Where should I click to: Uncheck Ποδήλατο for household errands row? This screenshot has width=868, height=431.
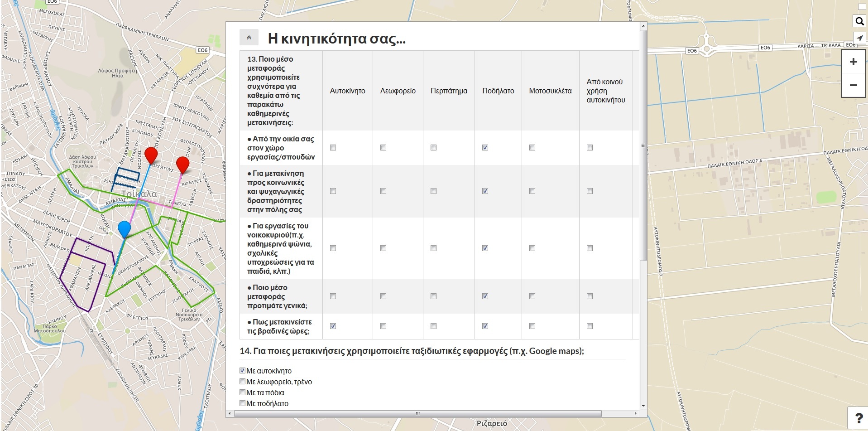(485, 248)
